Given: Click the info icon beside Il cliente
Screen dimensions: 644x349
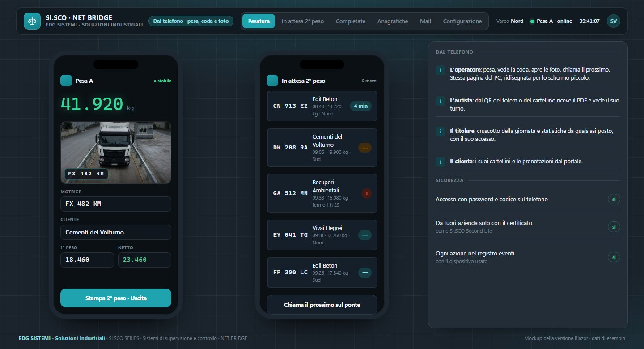Looking at the screenshot, I should [441, 162].
